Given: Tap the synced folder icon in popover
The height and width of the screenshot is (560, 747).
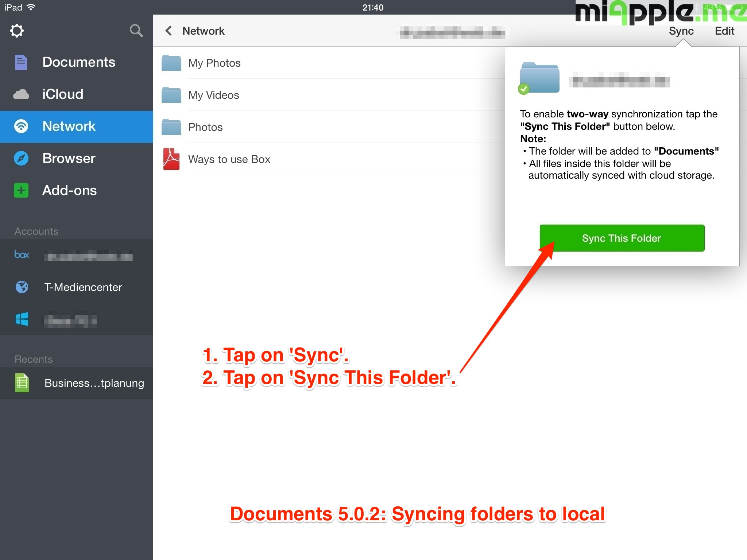Looking at the screenshot, I should (539, 78).
